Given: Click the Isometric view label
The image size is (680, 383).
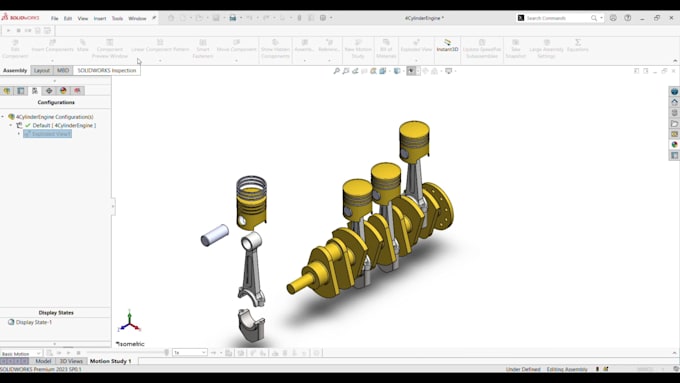Looking at the screenshot, I should (130, 344).
